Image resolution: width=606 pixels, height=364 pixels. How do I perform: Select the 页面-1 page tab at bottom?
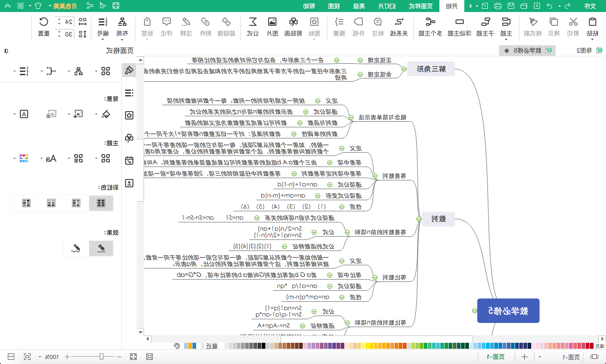(x=496, y=357)
